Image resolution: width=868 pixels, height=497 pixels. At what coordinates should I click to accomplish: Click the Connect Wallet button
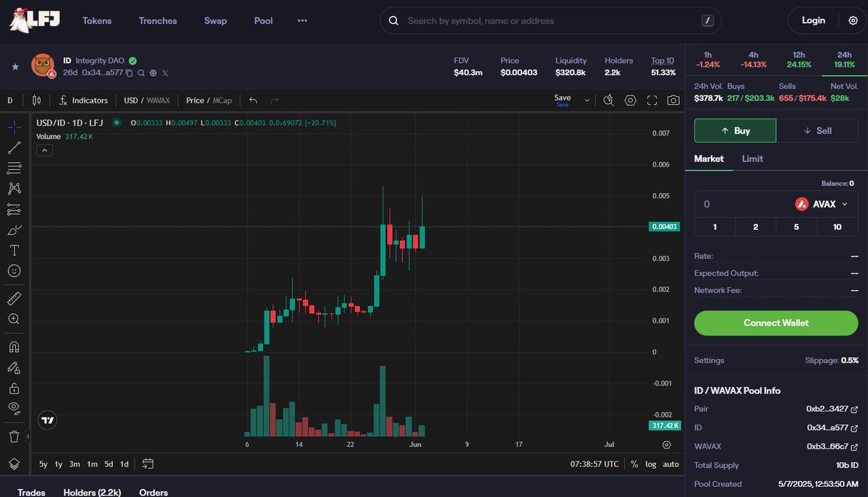776,323
